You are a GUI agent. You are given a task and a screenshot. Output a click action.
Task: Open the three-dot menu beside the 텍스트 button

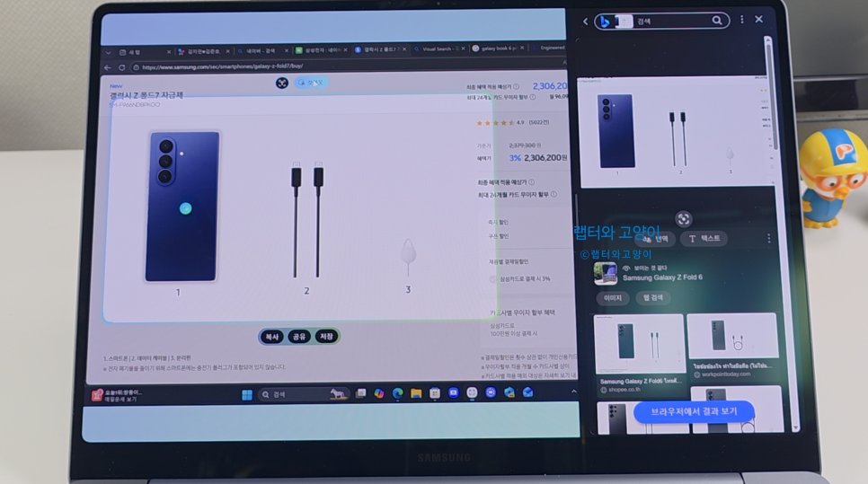pos(768,238)
